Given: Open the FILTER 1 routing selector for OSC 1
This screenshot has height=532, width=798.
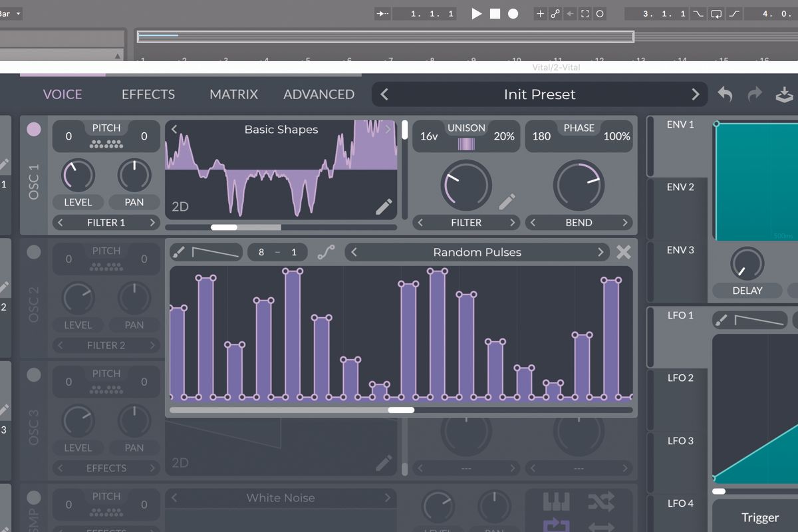Looking at the screenshot, I should point(106,222).
